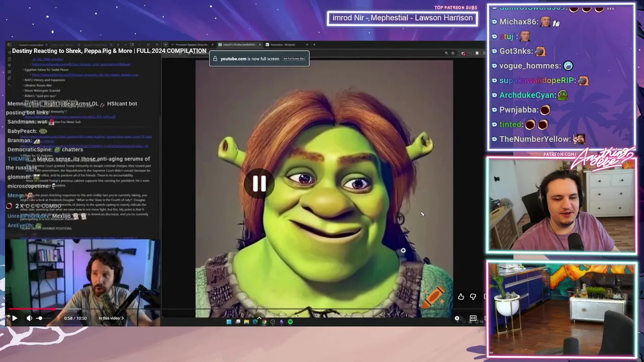Click the '2 X C C C COMBO' overlay text

click(34, 206)
